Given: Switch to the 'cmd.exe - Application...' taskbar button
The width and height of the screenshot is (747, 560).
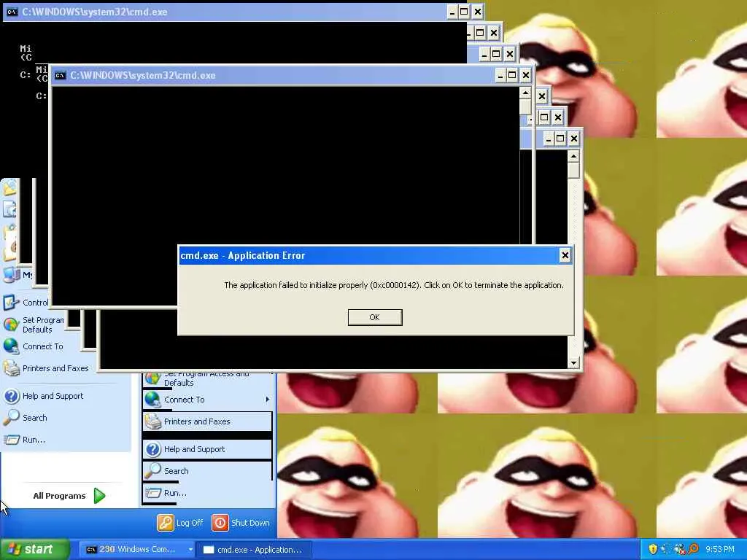Looking at the screenshot, I should tap(253, 549).
